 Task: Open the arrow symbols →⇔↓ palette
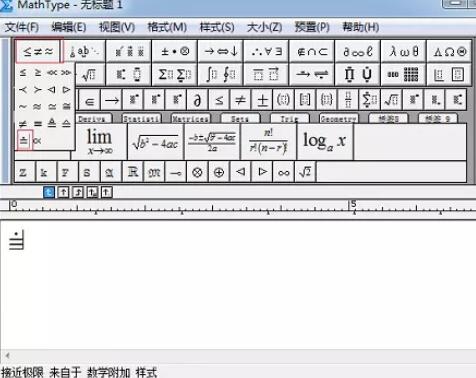pos(220,51)
